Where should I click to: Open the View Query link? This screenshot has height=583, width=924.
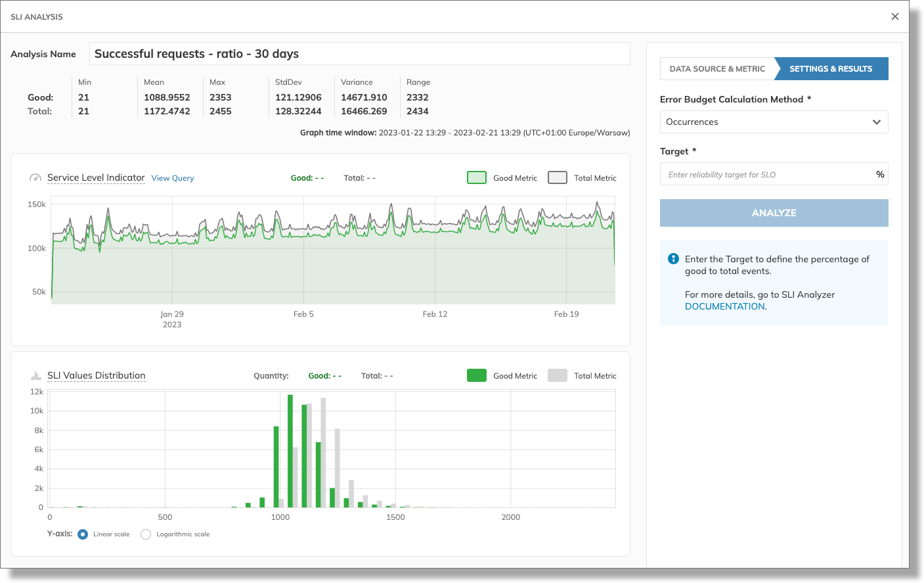[173, 178]
